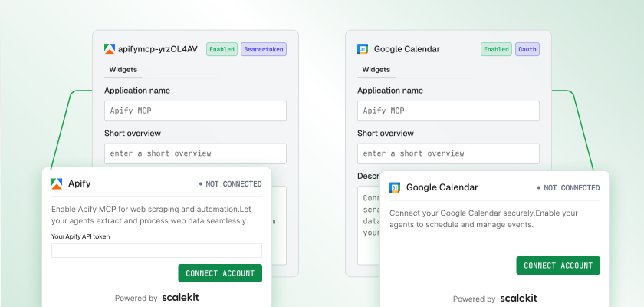Focus the Short overview field in the apifymcp panel
The width and height of the screenshot is (644, 307).
click(195, 153)
